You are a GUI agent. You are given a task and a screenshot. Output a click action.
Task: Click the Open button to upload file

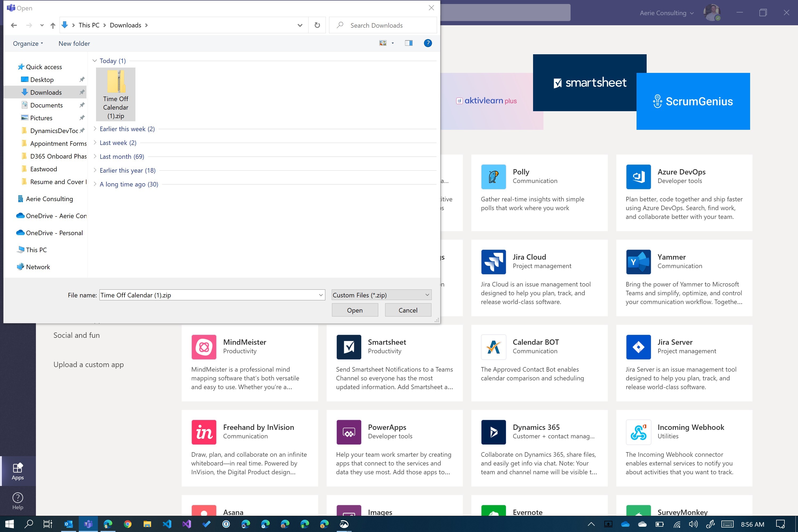(x=355, y=309)
